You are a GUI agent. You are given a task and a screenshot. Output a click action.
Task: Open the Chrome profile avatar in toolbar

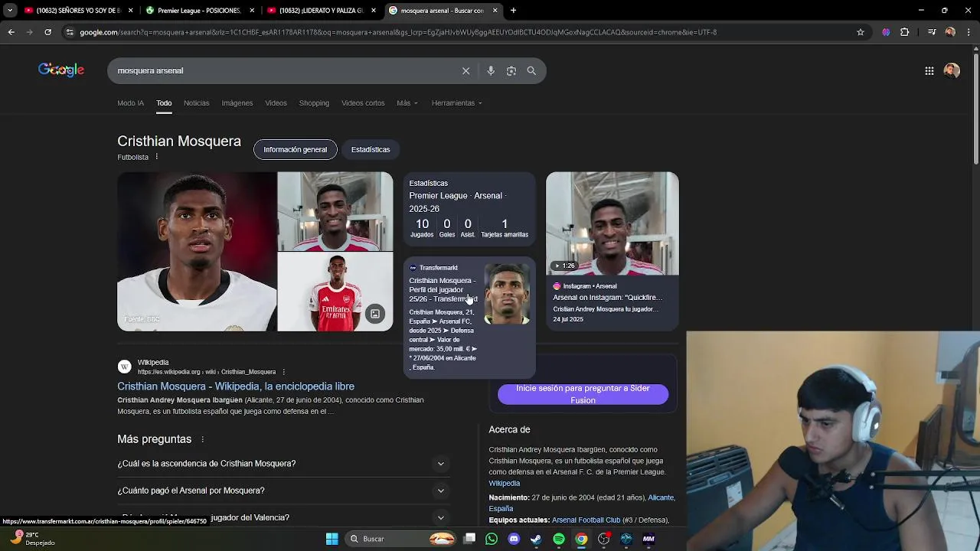tap(950, 32)
